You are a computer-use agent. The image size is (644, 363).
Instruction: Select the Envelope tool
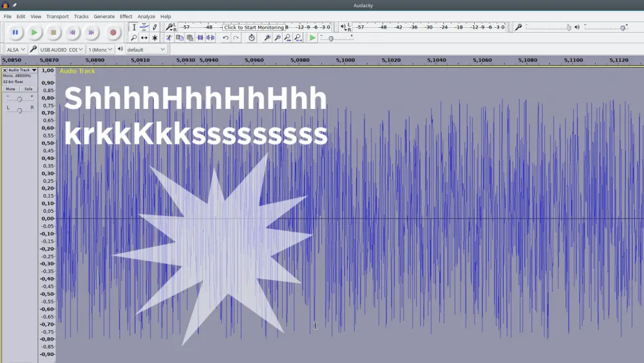pyautogui.click(x=144, y=27)
